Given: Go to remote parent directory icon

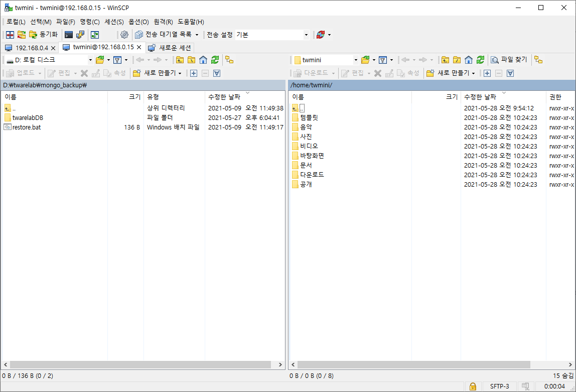Looking at the screenshot, I should [445, 60].
